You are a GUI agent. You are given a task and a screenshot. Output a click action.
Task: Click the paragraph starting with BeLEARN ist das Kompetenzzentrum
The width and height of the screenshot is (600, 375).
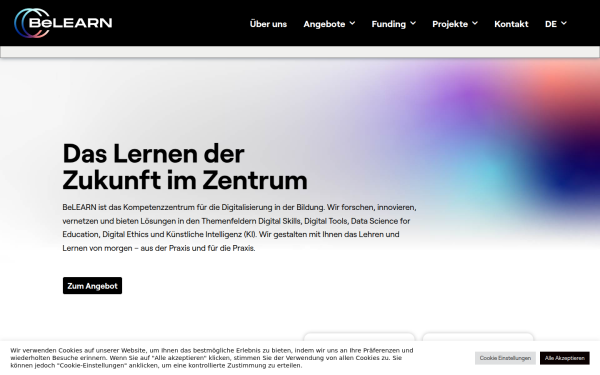point(239,228)
